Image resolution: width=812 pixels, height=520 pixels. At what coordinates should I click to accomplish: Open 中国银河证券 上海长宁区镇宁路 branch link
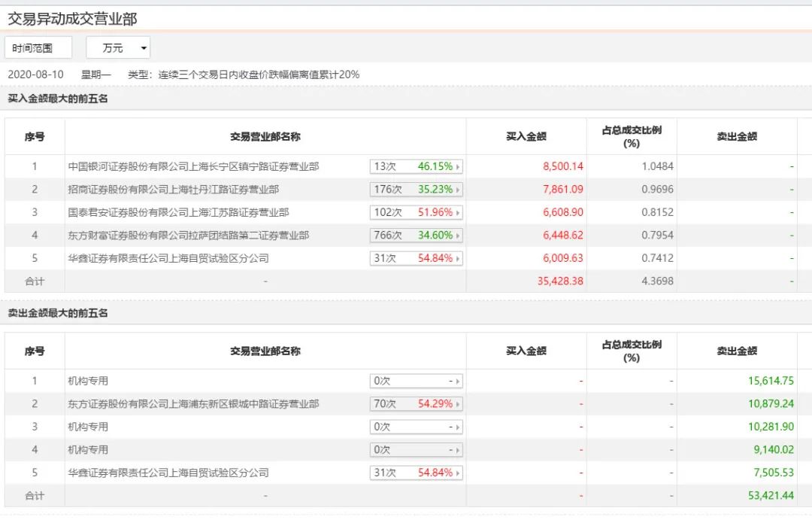[193, 166]
